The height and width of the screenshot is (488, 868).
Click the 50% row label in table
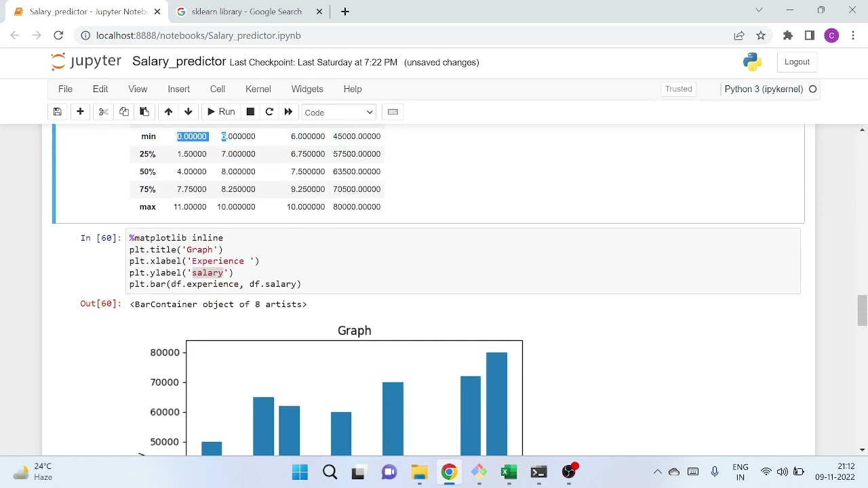[x=148, y=171]
